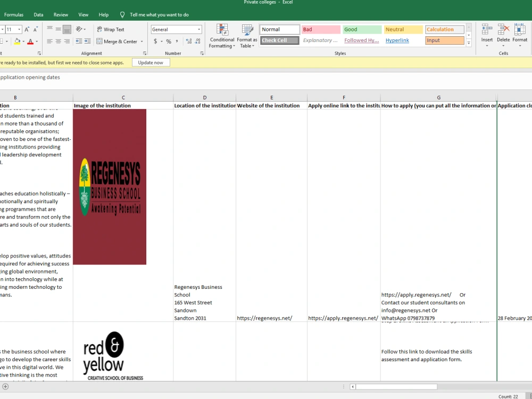532x399 pixels.
Task: Apply the Normal cell style
Action: [280, 29]
